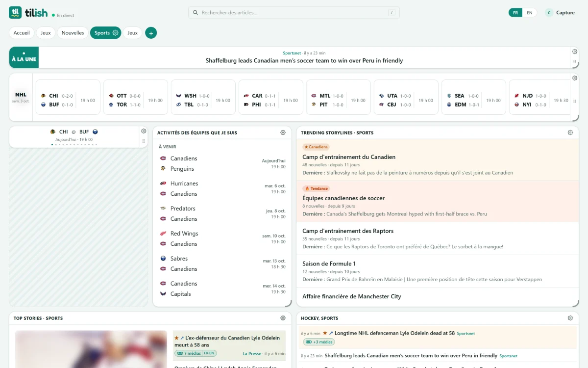Click the drag handle on the À la une banner

(x=574, y=62)
